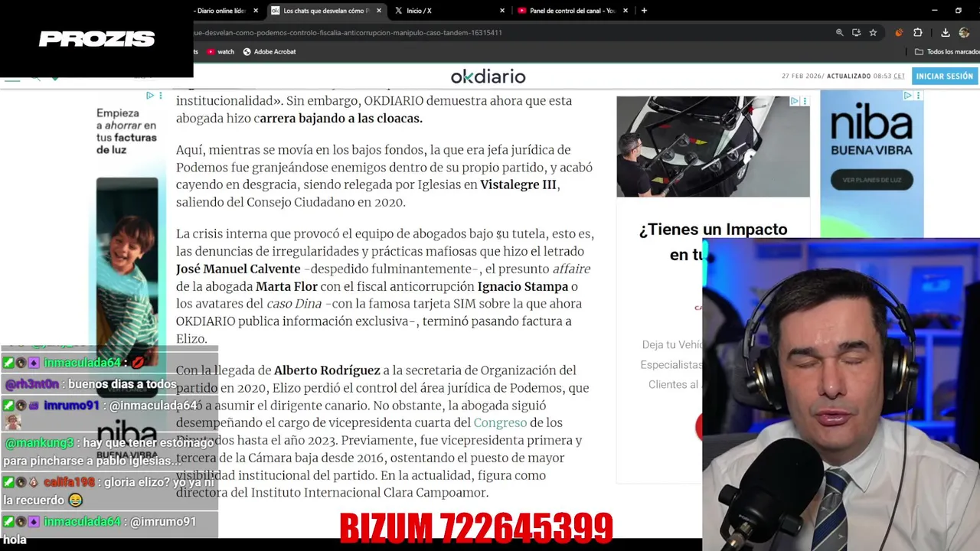Open the browser downloads icon

tap(946, 33)
